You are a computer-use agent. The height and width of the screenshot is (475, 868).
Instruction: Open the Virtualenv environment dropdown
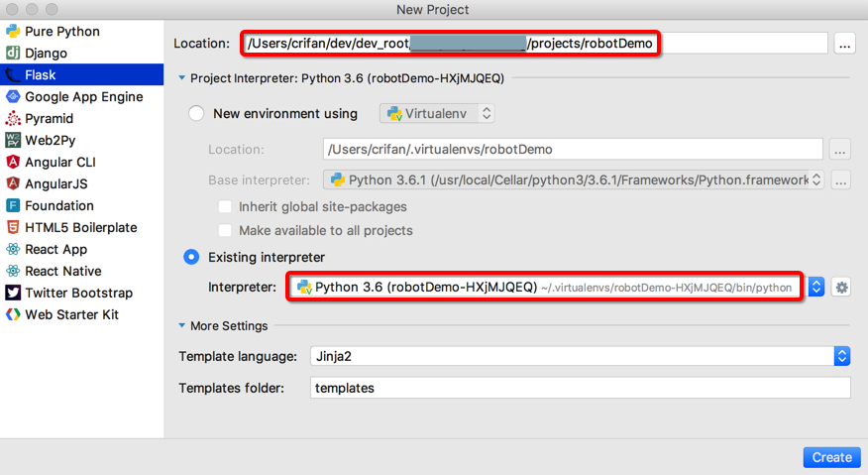coord(437,114)
